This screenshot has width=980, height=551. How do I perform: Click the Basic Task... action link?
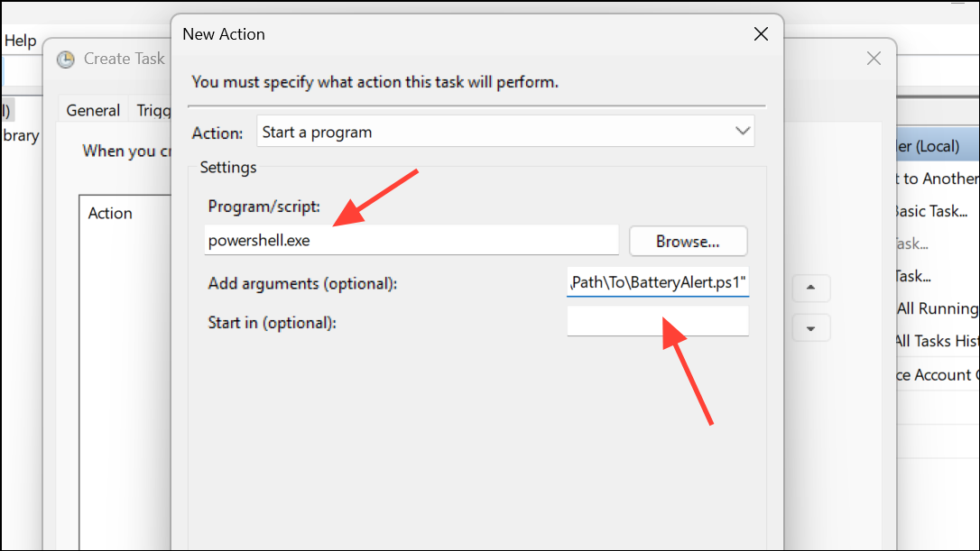pyautogui.click(x=931, y=211)
